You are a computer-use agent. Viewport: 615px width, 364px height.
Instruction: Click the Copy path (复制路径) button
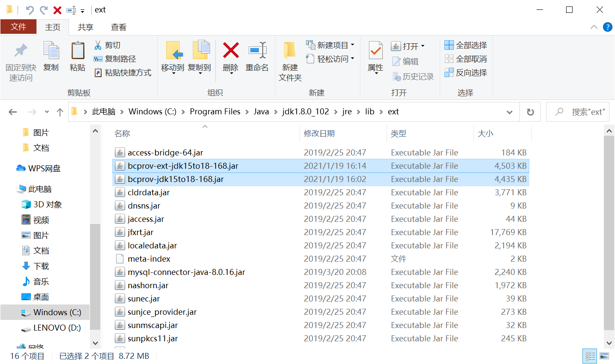[115, 59]
